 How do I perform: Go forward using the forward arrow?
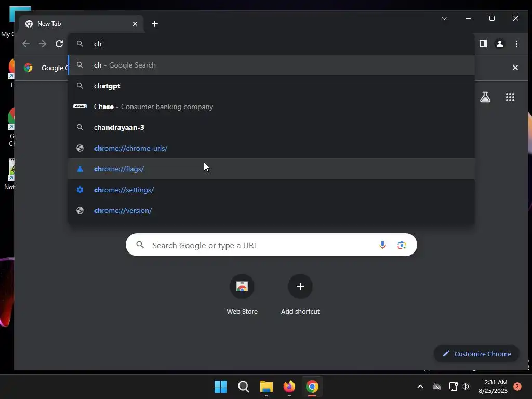click(x=43, y=44)
